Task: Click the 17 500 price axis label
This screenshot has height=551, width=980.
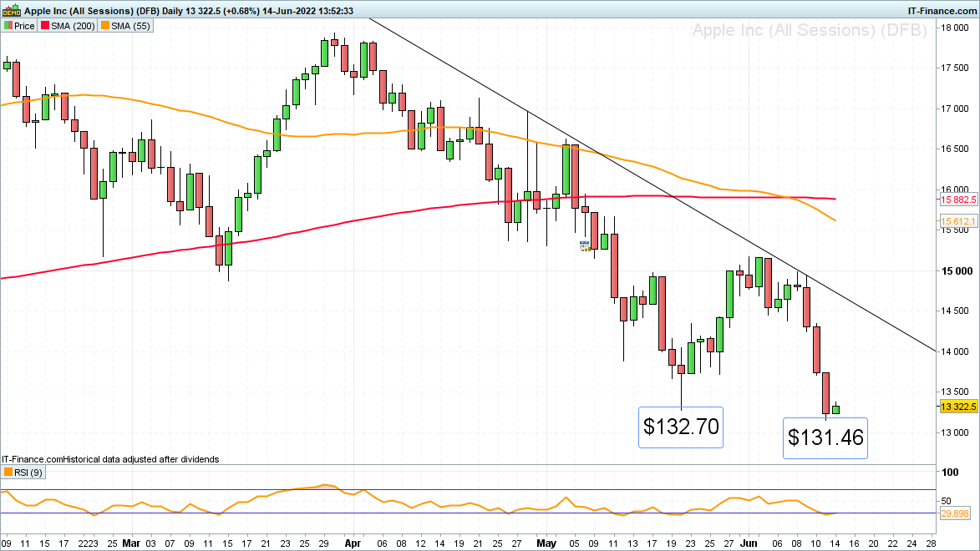Action: (x=955, y=68)
